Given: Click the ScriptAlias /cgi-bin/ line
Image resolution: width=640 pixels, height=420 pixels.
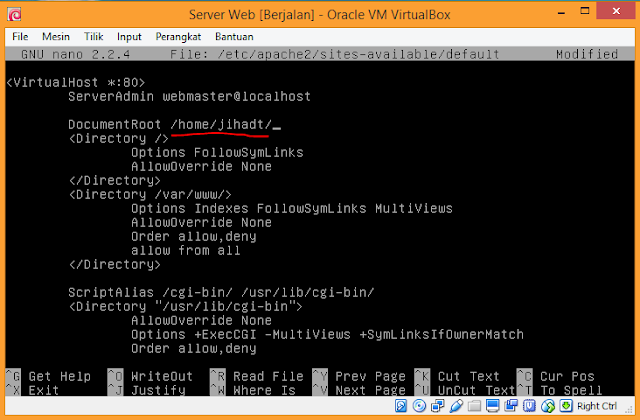Looking at the screenshot, I should click(x=221, y=292).
